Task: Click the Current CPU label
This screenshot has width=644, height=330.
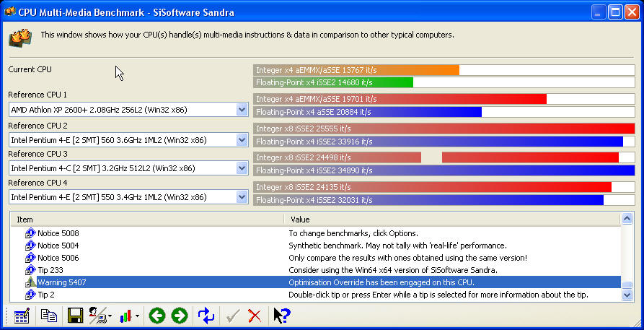Action: pos(30,69)
